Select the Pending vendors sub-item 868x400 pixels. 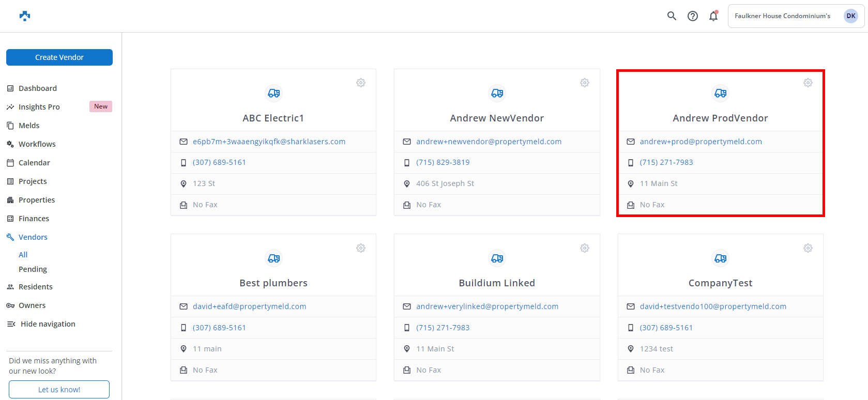[33, 269]
